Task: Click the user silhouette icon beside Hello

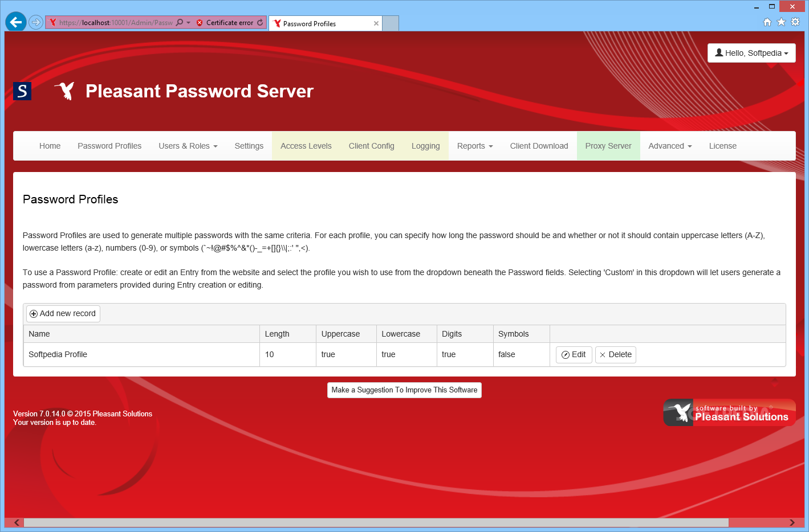Action: [719, 52]
